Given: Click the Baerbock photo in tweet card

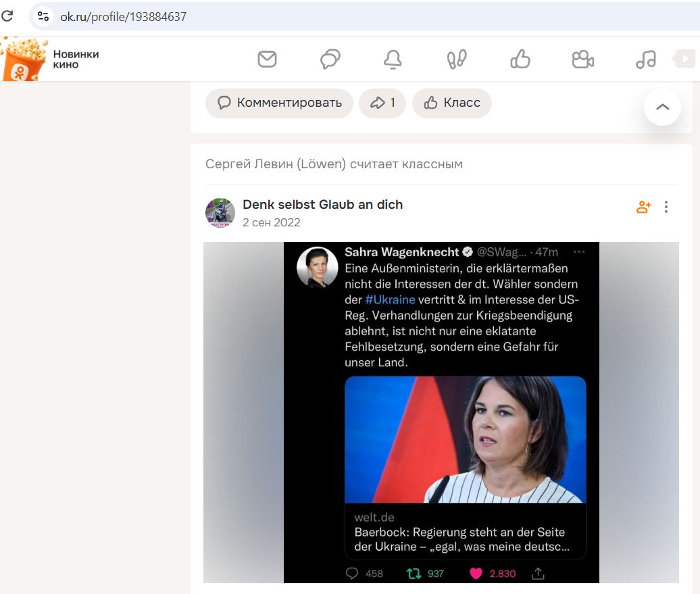Looking at the screenshot, I should tap(465, 440).
